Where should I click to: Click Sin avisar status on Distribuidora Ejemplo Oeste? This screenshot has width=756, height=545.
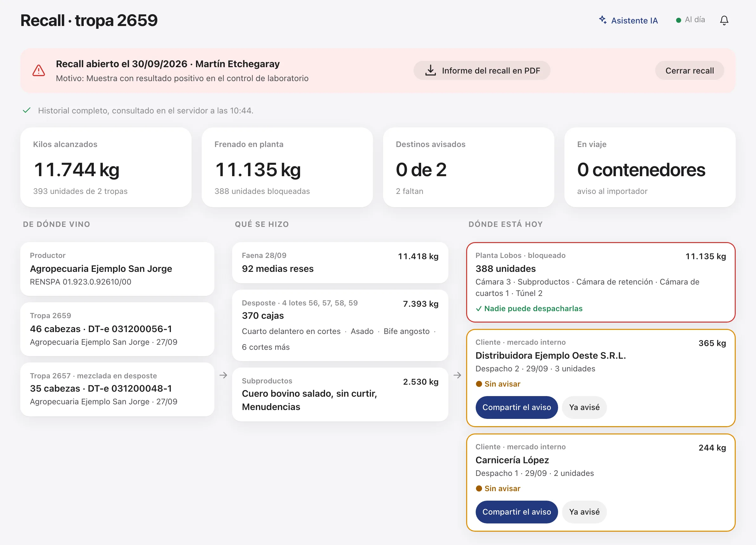click(498, 384)
